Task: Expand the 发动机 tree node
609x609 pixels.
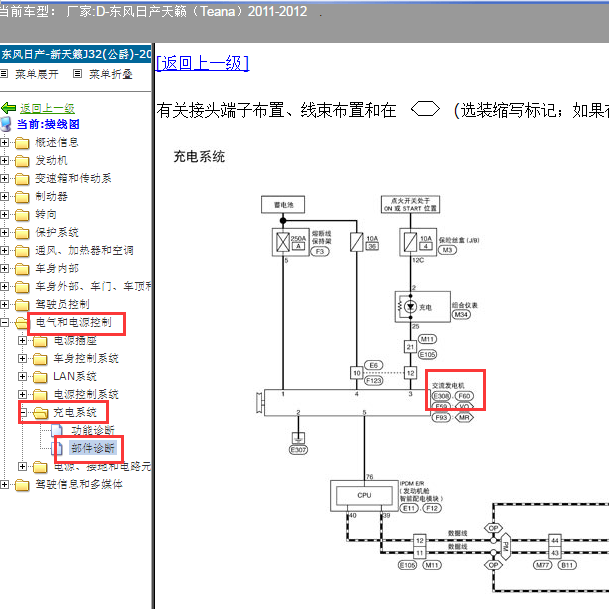Action: point(4,160)
